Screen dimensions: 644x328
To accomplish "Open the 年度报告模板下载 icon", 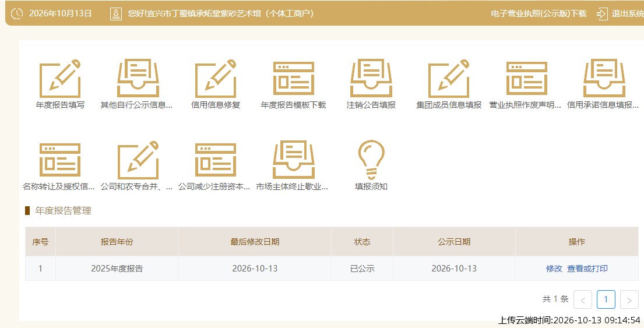I will [293, 79].
